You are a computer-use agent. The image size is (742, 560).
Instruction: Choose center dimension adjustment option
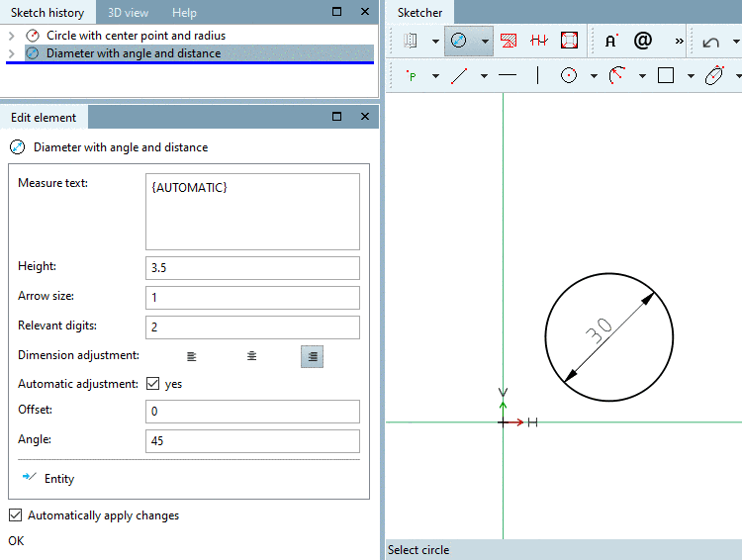(x=252, y=356)
